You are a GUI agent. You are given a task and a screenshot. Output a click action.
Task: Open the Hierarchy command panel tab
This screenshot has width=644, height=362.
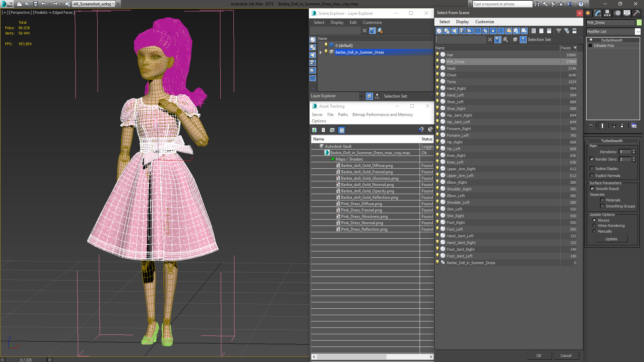[607, 13]
